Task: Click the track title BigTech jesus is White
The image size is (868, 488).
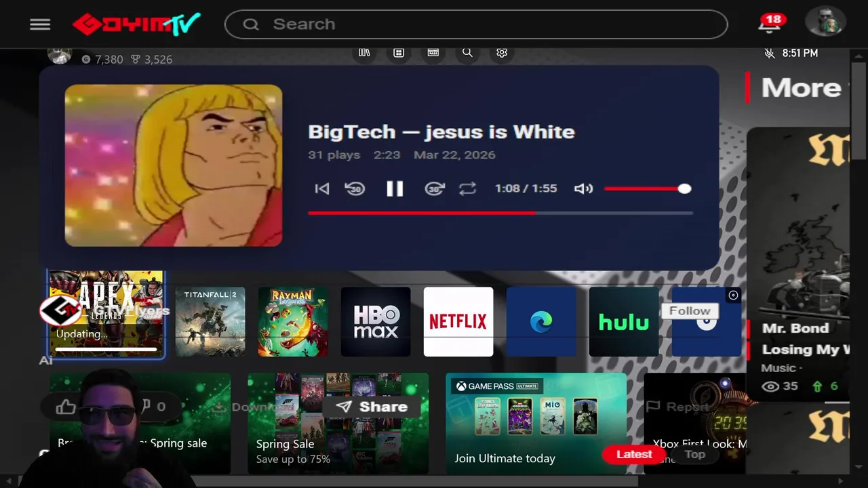Action: (x=441, y=131)
